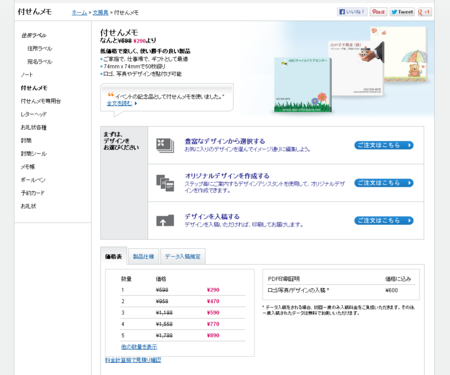
Task: Click the design gallery stacked-cards icon
Action: [165, 146]
